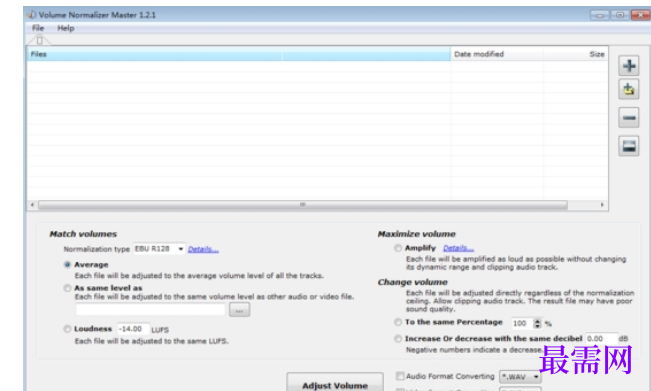
Task: Select the Amplify radio button
Action: coord(398,248)
